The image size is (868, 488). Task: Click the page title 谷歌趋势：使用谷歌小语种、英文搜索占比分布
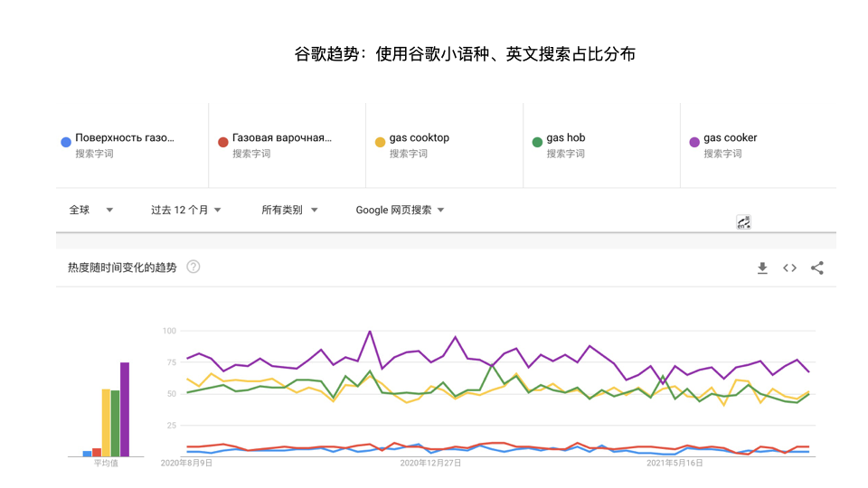(465, 54)
